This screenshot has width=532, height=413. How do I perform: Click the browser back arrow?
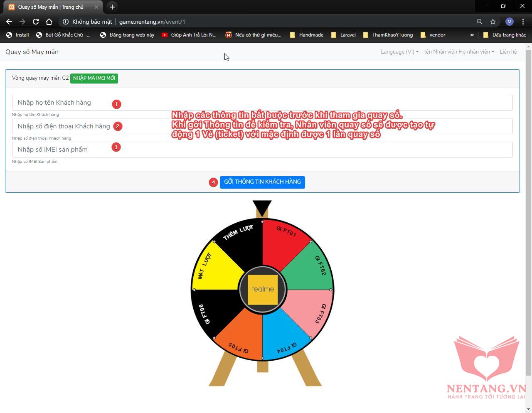coord(9,22)
